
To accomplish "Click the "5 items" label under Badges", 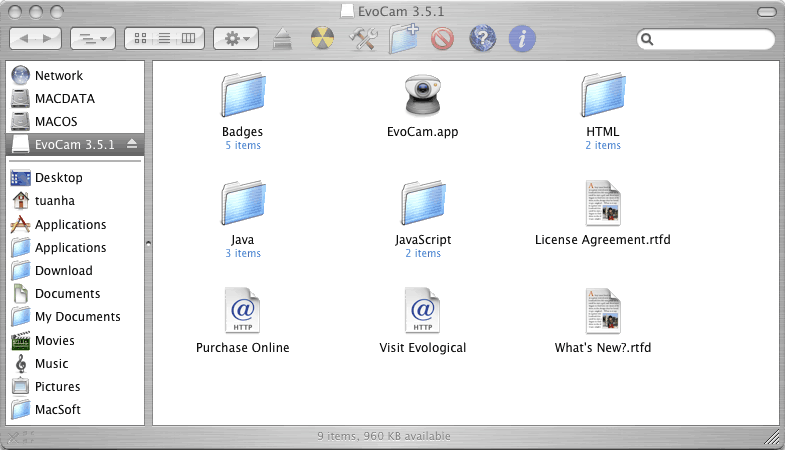I will tap(243, 146).
